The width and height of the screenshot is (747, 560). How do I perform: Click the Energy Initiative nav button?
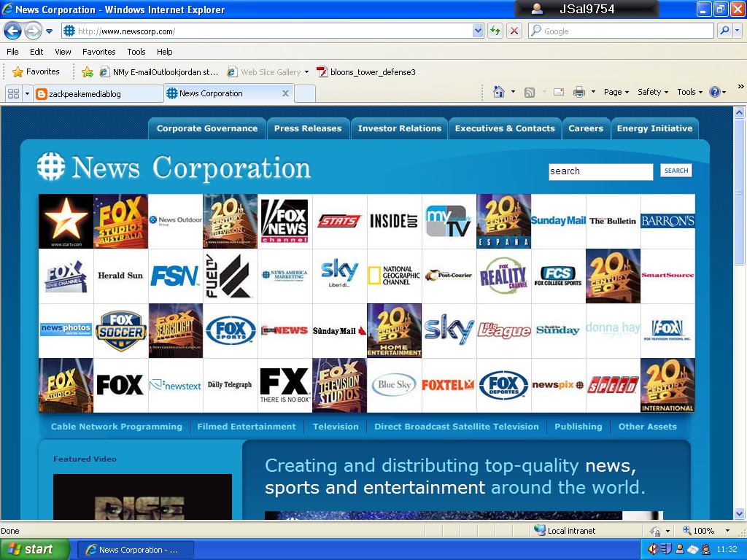point(654,128)
